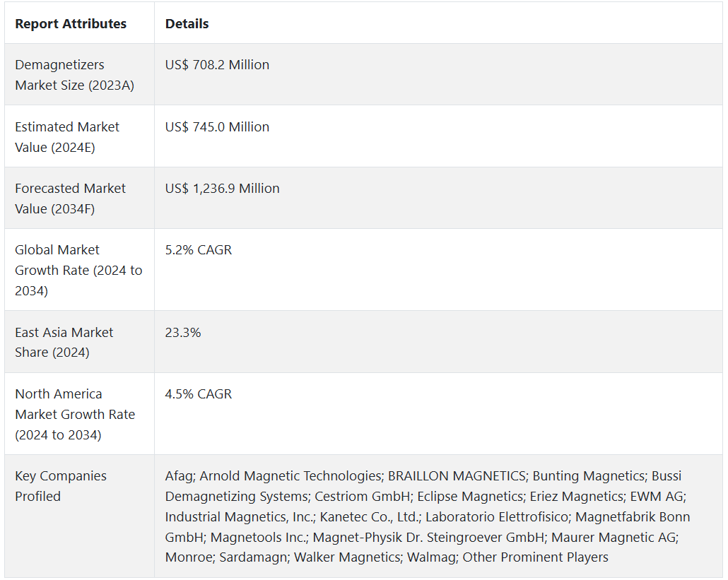728x580 pixels.
Task: Click the 'Key Companies Profiled' cell
Action: point(79,516)
